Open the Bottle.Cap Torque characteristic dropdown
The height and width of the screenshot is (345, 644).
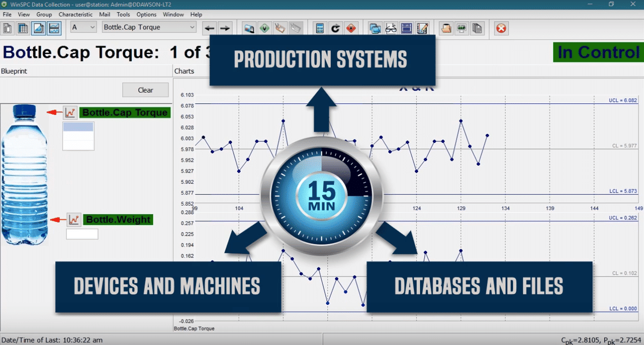tap(149, 27)
